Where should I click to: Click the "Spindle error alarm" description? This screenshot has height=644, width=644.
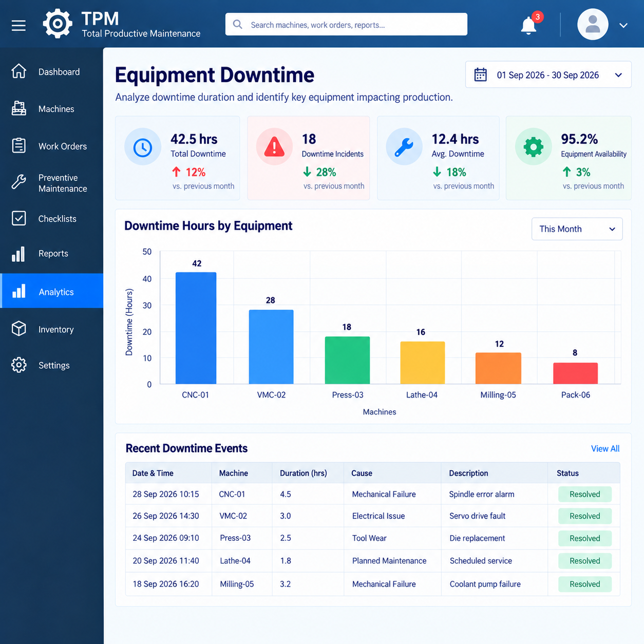(x=482, y=494)
